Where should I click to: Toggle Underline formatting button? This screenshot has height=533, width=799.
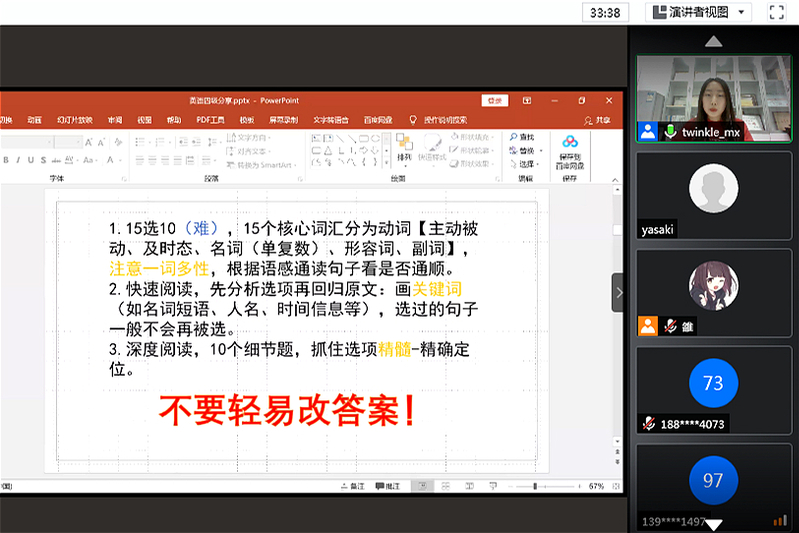click(30, 160)
